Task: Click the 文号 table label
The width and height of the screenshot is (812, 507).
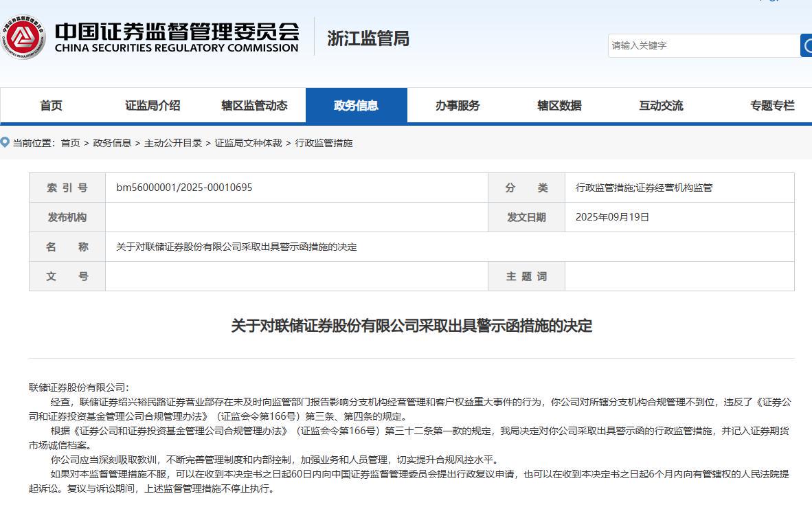Action: pos(67,277)
